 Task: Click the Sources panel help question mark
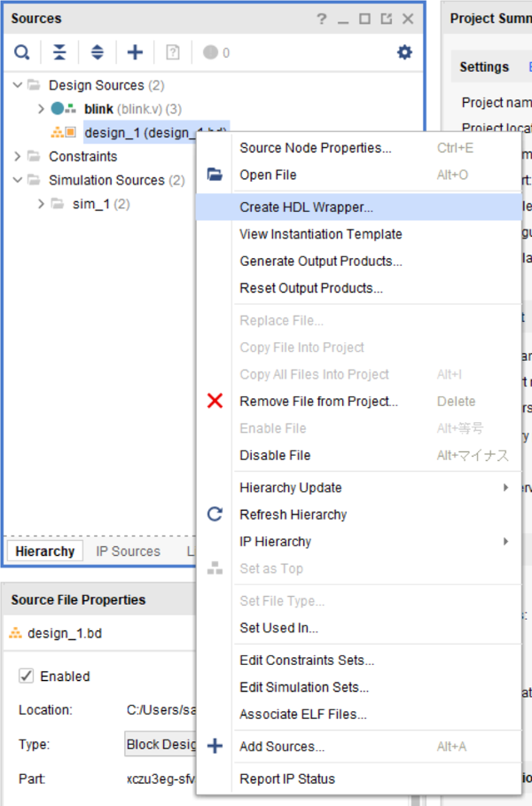pos(322,19)
